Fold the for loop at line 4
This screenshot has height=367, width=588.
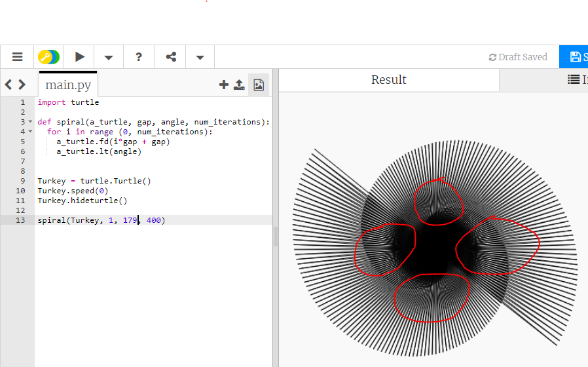(x=30, y=132)
